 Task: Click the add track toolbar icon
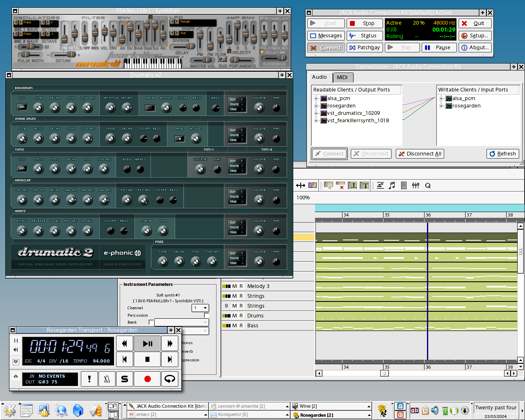pyautogui.click(x=328, y=185)
